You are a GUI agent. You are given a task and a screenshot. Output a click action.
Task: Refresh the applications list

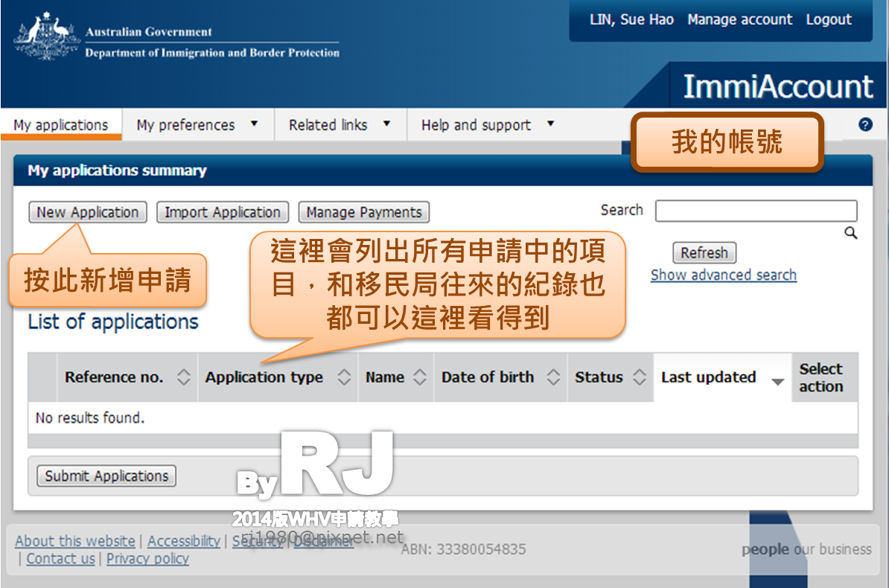(x=704, y=252)
